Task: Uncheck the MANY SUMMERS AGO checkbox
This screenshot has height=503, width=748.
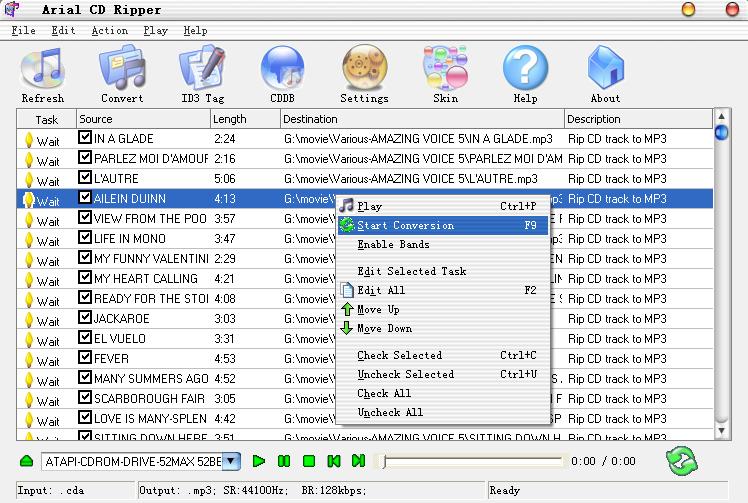Action: 85,377
